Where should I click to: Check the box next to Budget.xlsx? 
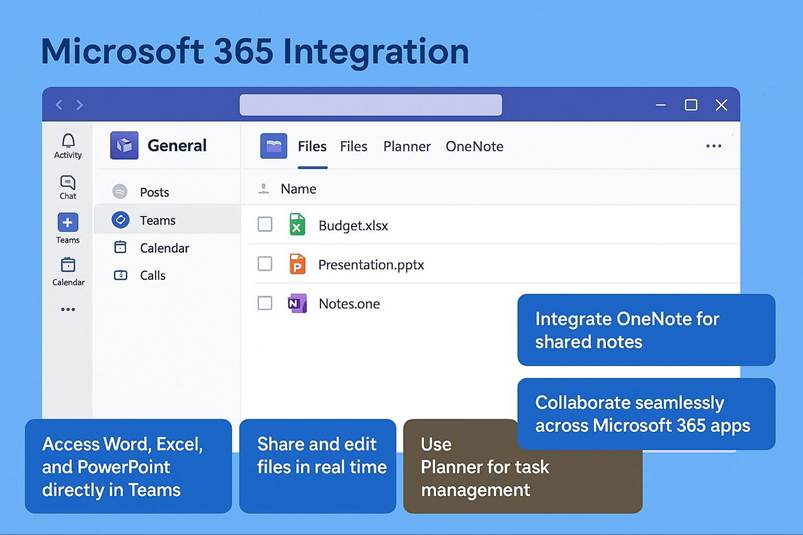point(265,225)
